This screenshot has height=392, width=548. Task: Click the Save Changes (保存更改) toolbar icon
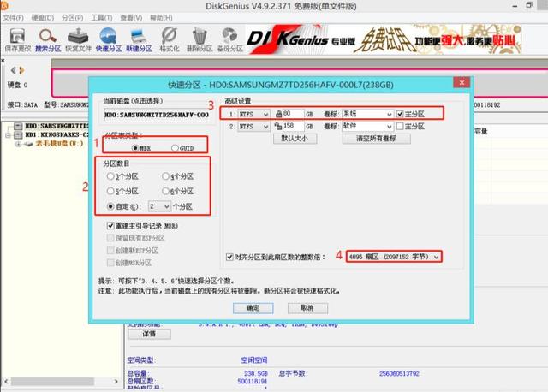click(x=17, y=40)
